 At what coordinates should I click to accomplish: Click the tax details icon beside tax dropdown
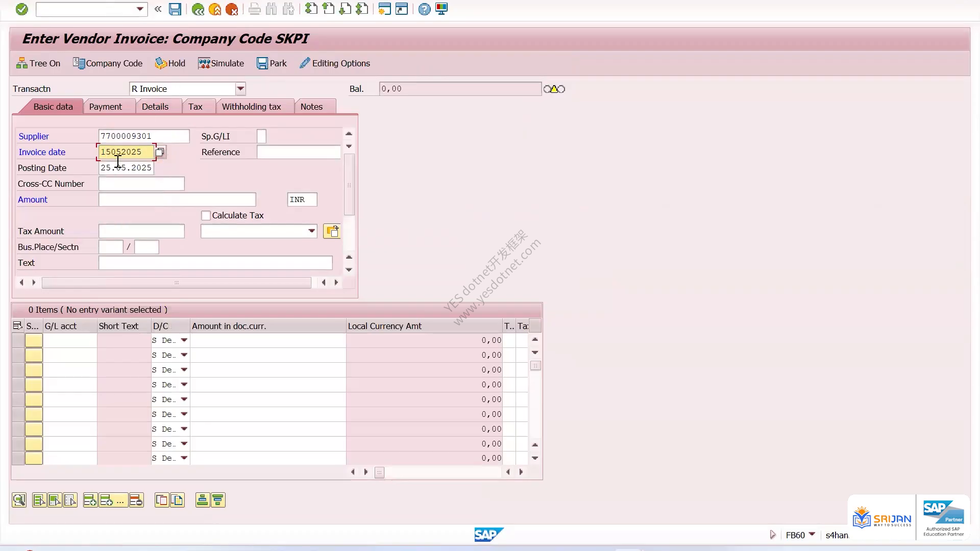click(332, 231)
